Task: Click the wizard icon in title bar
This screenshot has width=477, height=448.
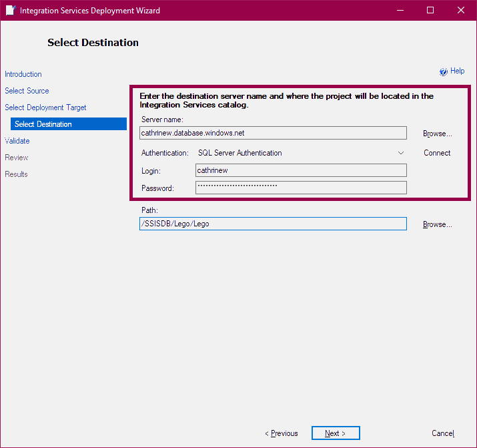Action: (11, 11)
